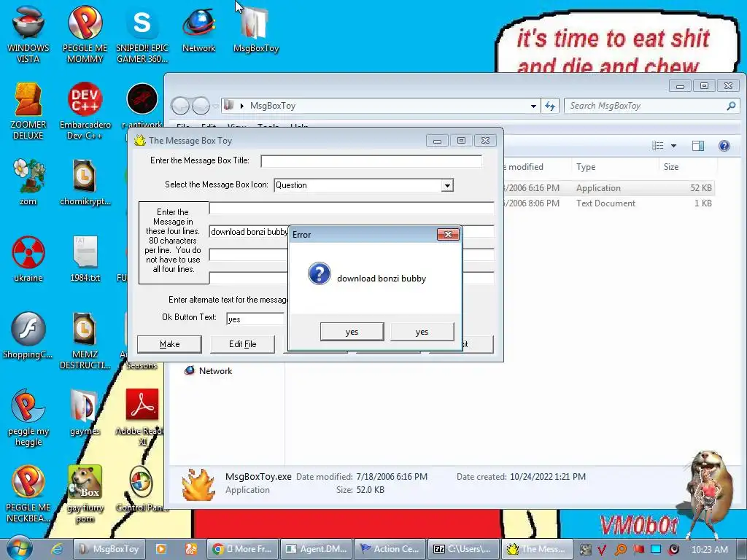Open the Explorer views dropdown arrow
The height and width of the screenshot is (560, 747).
point(673,146)
